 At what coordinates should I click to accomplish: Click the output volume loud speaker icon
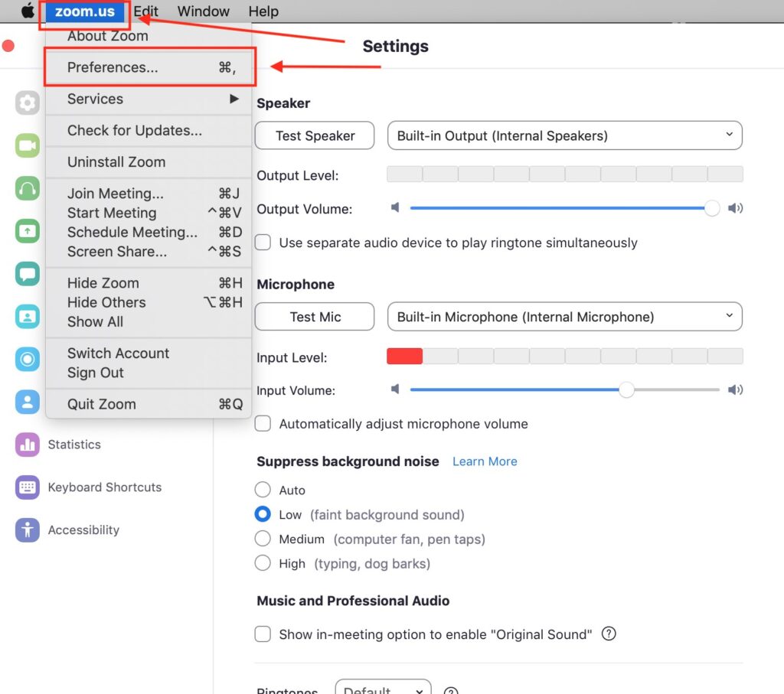click(736, 208)
